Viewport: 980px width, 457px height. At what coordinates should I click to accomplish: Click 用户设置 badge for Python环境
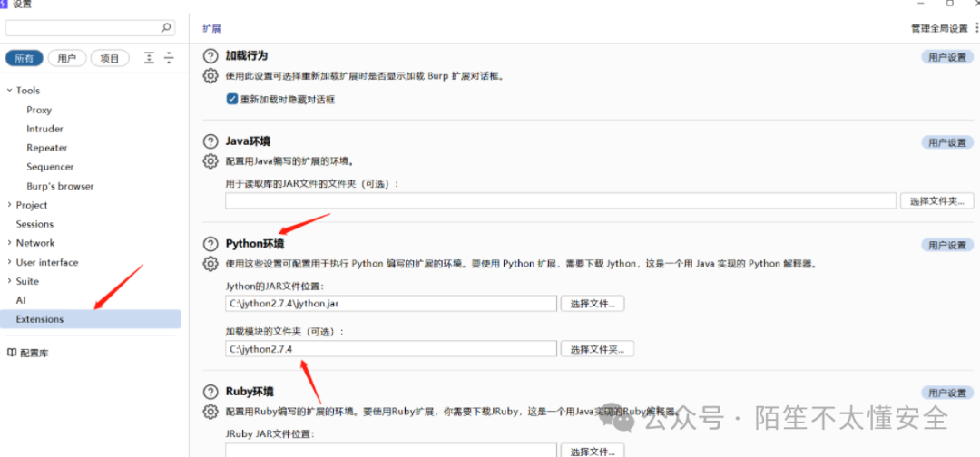(x=947, y=245)
